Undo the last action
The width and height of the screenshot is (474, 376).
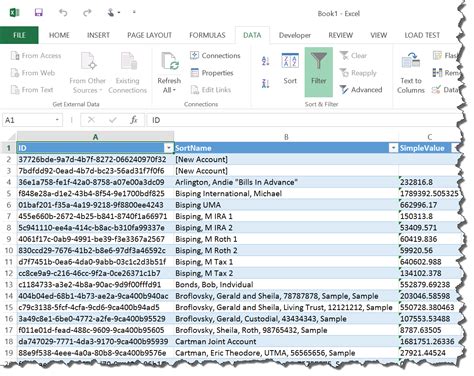(63, 13)
